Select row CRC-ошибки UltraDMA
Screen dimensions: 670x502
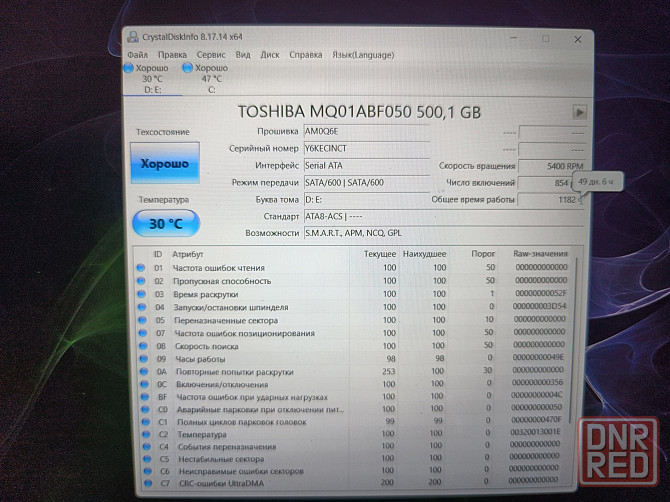[x=353, y=483]
